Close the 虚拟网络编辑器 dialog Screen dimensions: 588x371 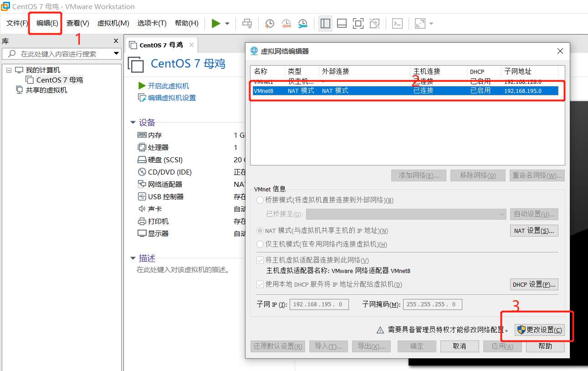[x=560, y=51]
